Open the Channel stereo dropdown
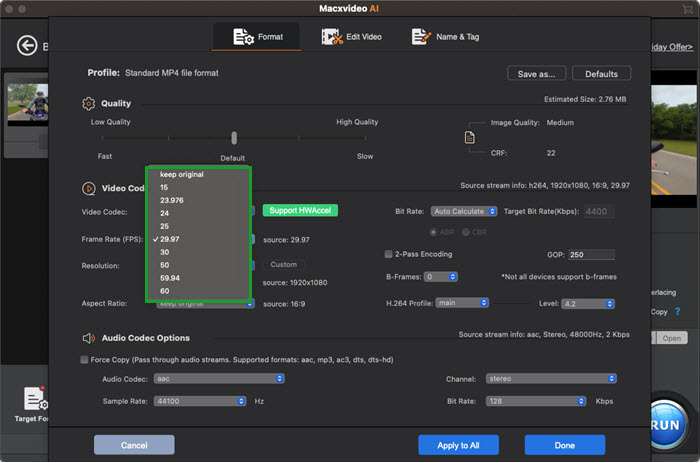 (x=551, y=379)
